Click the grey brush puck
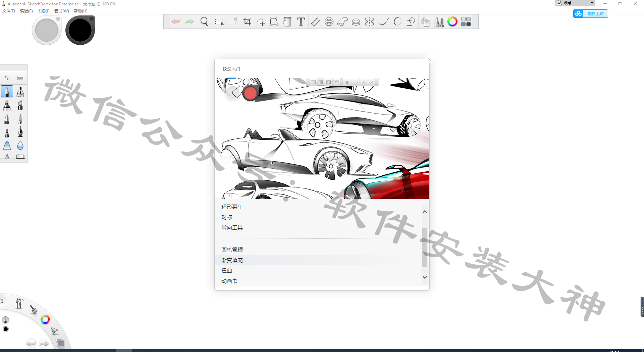The image size is (644, 352). 47,30
